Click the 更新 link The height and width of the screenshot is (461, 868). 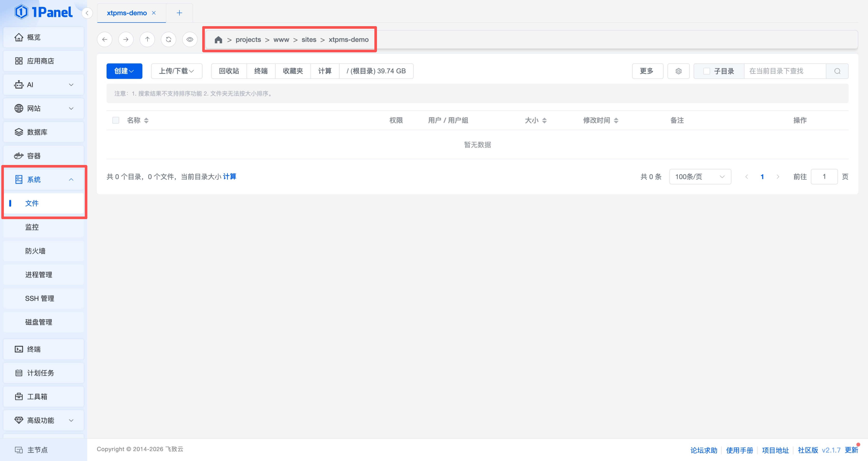click(x=851, y=450)
